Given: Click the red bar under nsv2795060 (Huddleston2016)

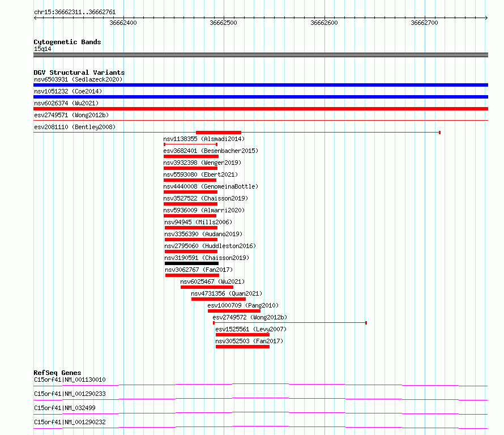Looking at the screenshot, I should tap(191, 251).
